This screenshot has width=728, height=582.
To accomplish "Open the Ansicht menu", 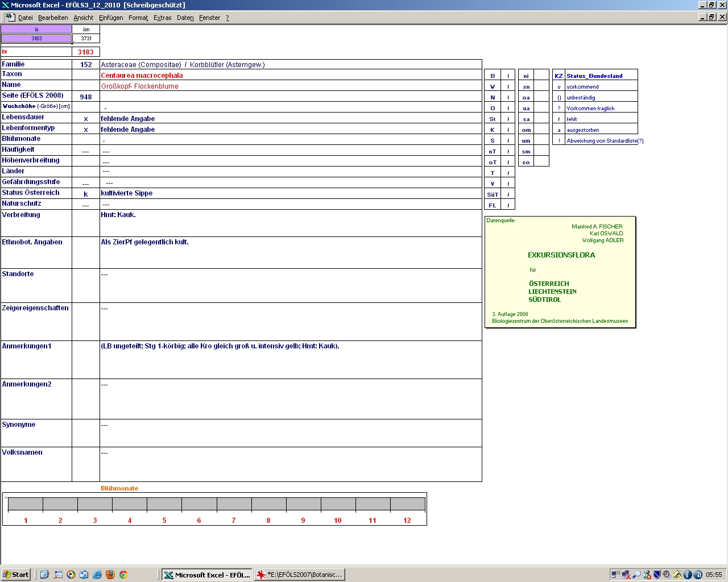I will tap(84, 18).
